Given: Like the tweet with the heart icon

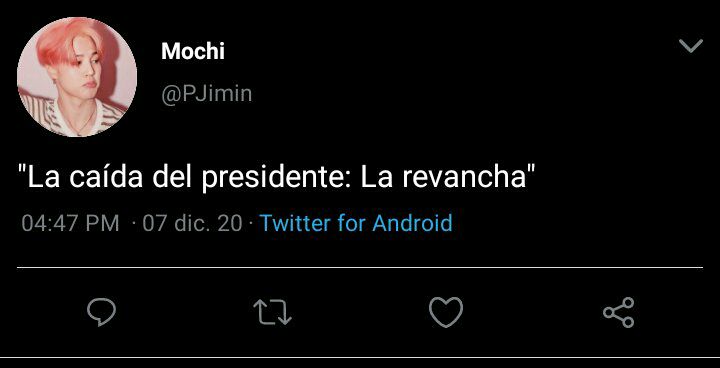Looking at the screenshot, I should click(x=446, y=312).
